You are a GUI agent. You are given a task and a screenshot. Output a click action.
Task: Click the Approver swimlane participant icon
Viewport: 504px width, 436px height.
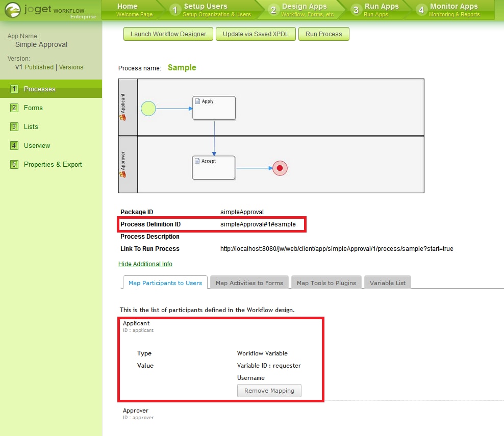122,174
